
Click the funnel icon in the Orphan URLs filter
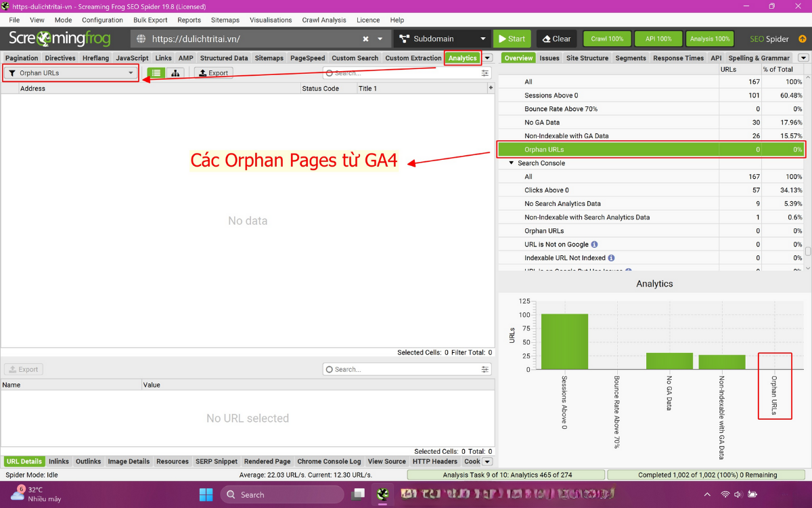[14, 72]
